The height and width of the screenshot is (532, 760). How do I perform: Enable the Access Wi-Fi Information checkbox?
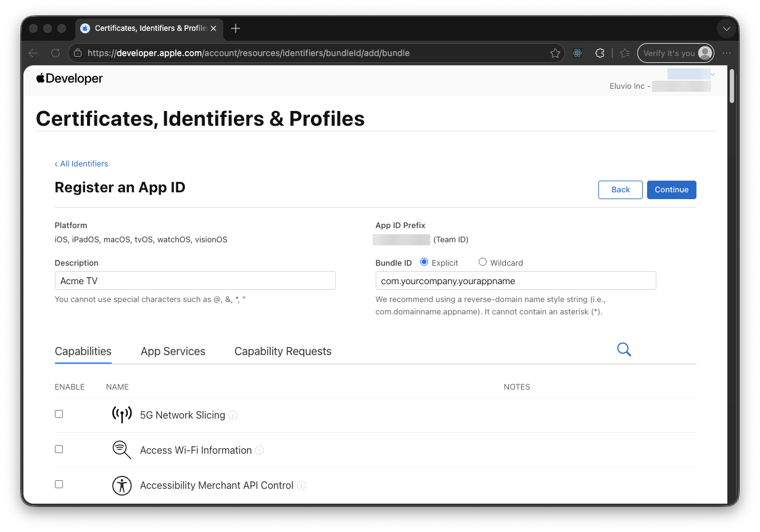[59, 449]
